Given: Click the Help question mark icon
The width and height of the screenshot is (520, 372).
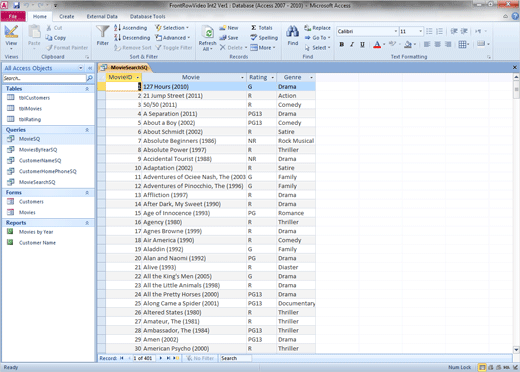Looking at the screenshot, I should pos(515,16).
